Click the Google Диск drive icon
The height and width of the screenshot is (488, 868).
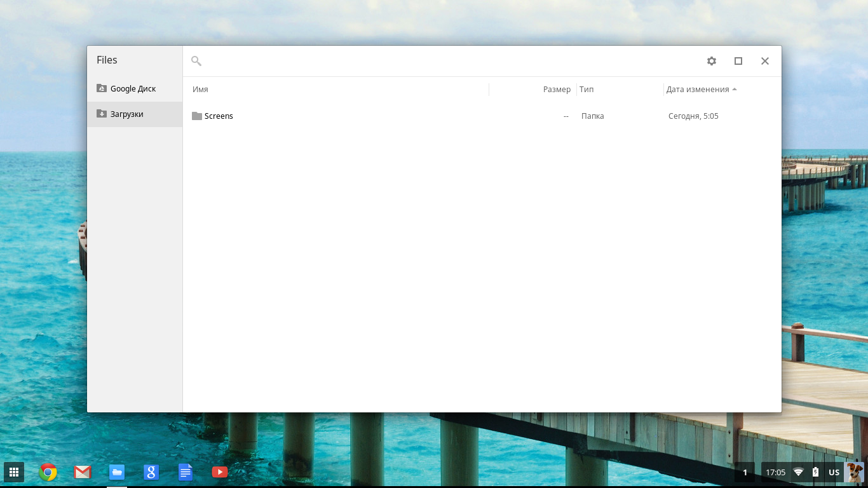coord(102,88)
